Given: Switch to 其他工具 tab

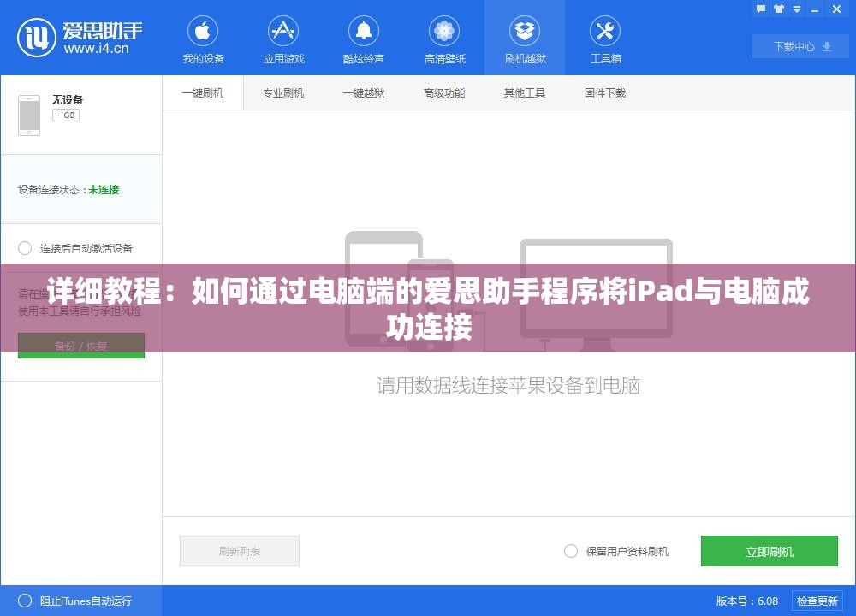Looking at the screenshot, I should coord(525,92).
